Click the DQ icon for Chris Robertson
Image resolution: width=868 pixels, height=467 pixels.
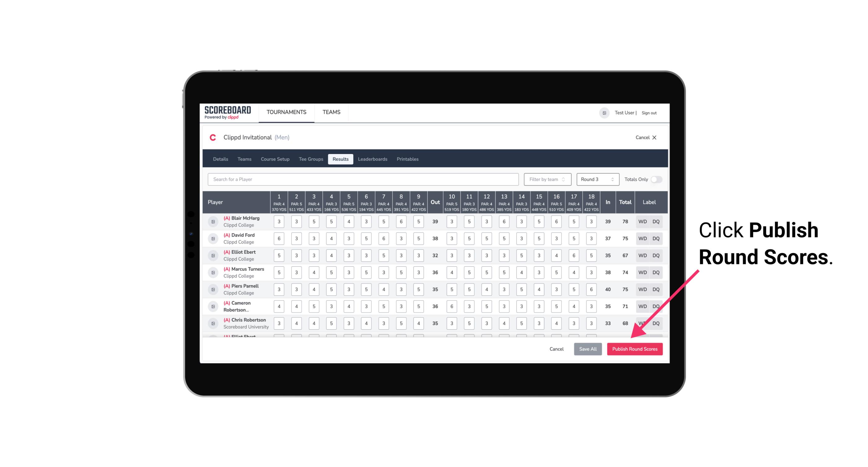(x=656, y=323)
